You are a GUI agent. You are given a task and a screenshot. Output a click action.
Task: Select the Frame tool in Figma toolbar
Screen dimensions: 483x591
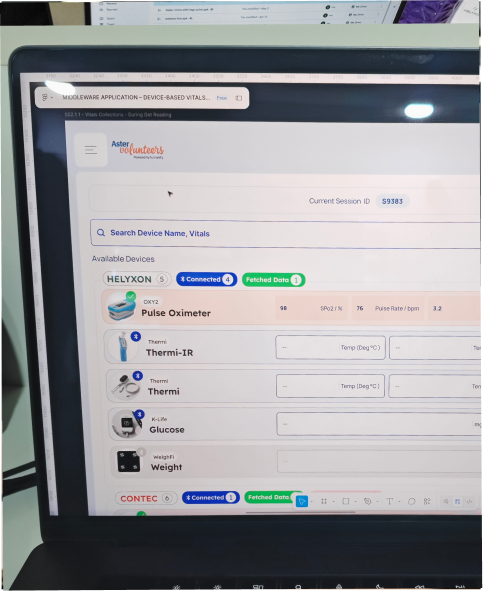[x=324, y=501]
